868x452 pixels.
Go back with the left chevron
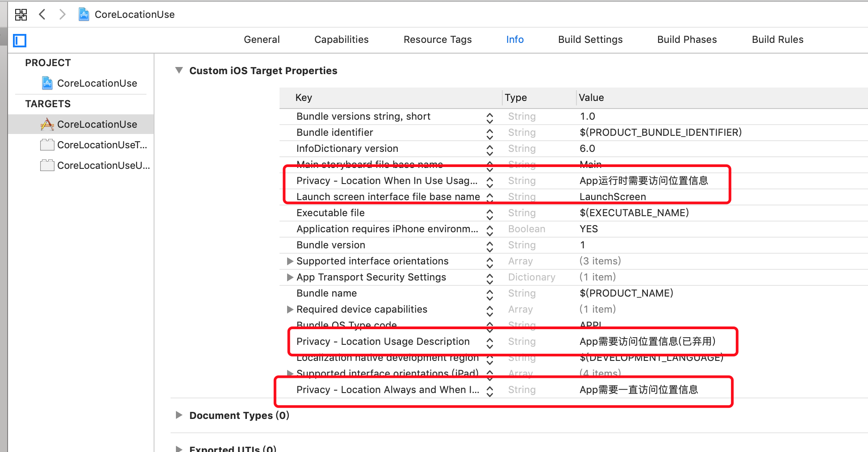coord(42,14)
